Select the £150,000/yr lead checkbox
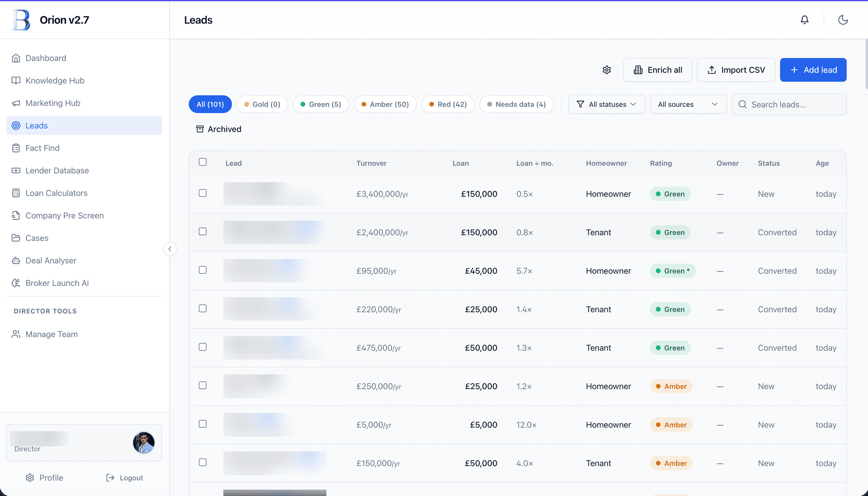Screen dimensions: 868x496 coord(203,463)
